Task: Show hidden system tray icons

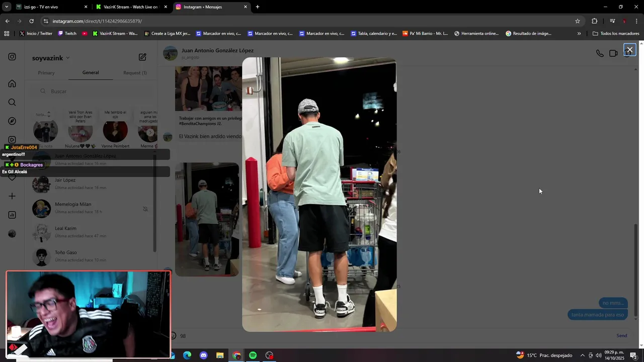Action: point(583,355)
